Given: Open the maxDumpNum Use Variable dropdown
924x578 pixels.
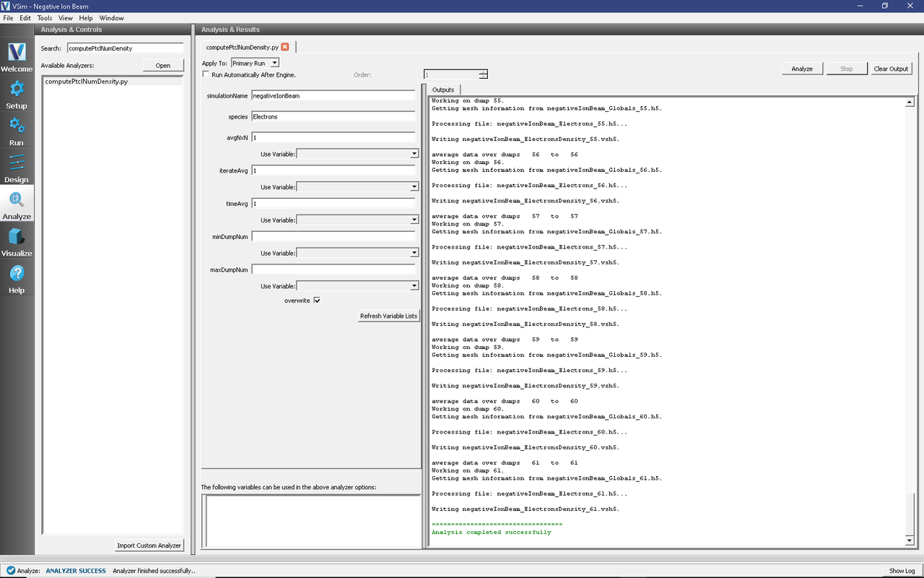Looking at the screenshot, I should click(x=357, y=286).
